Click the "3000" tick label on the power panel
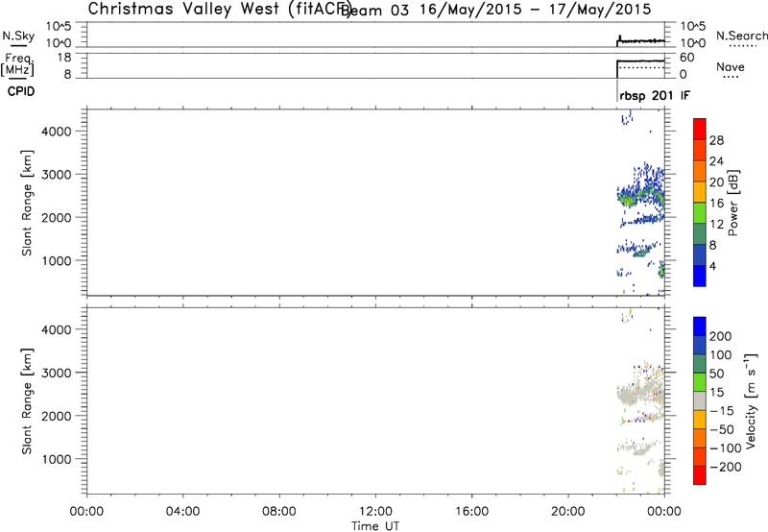 point(57,175)
